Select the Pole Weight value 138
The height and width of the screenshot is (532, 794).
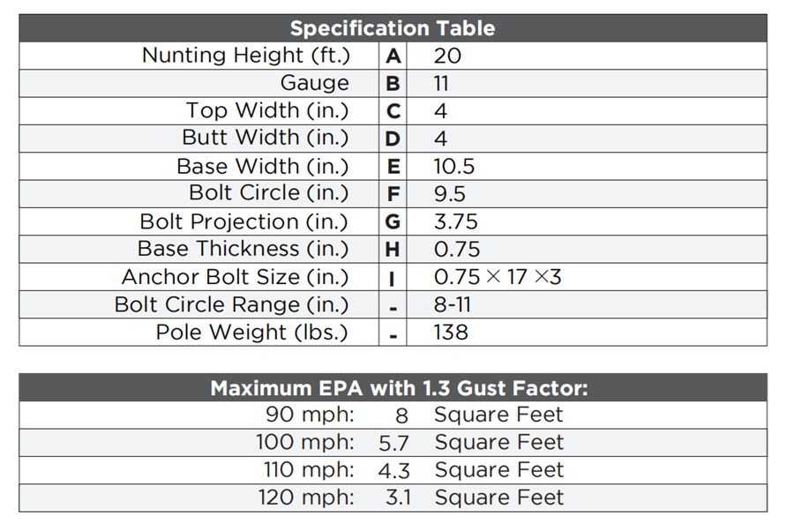pos(451,333)
